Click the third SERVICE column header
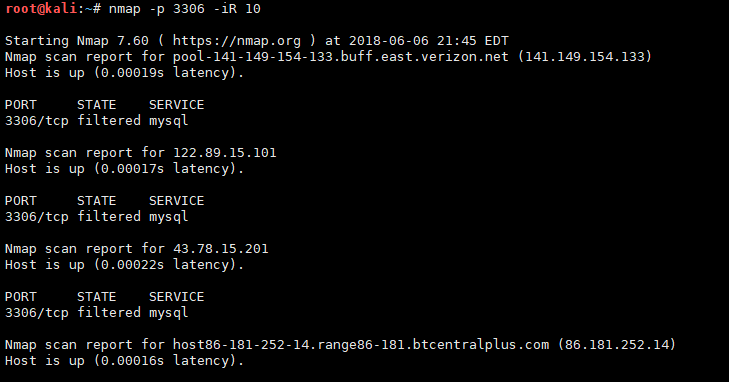This screenshot has height=382, width=729. [176, 297]
